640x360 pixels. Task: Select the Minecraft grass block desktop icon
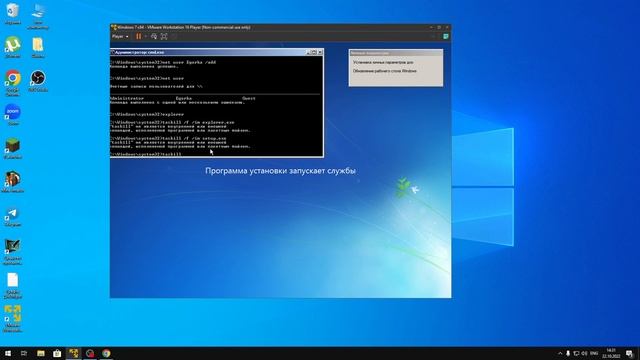(13, 148)
